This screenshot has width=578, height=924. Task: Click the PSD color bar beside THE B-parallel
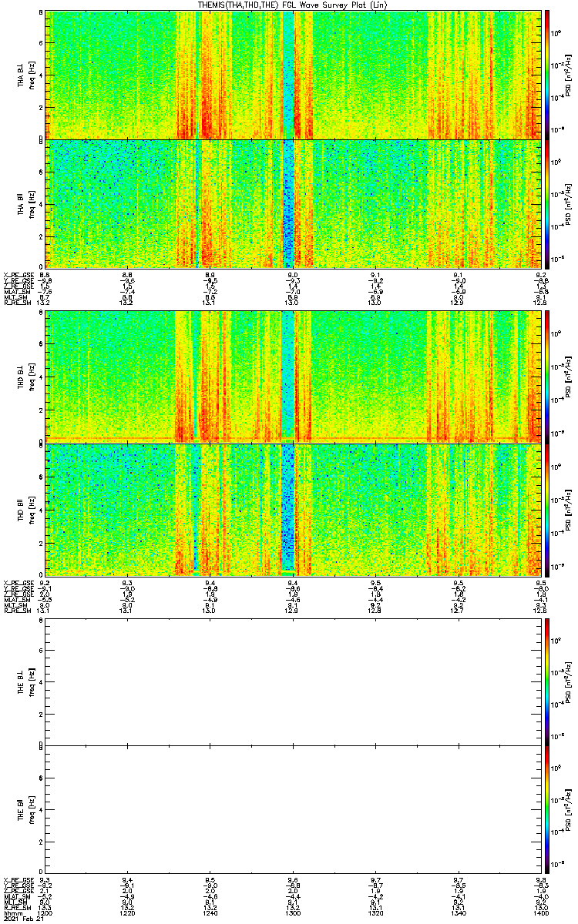548,810
